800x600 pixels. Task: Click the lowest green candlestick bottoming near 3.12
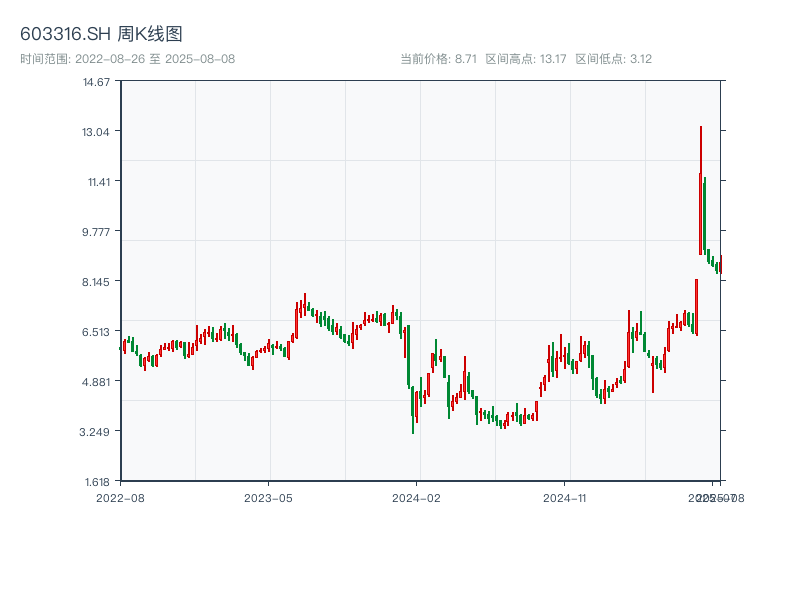click(x=413, y=410)
